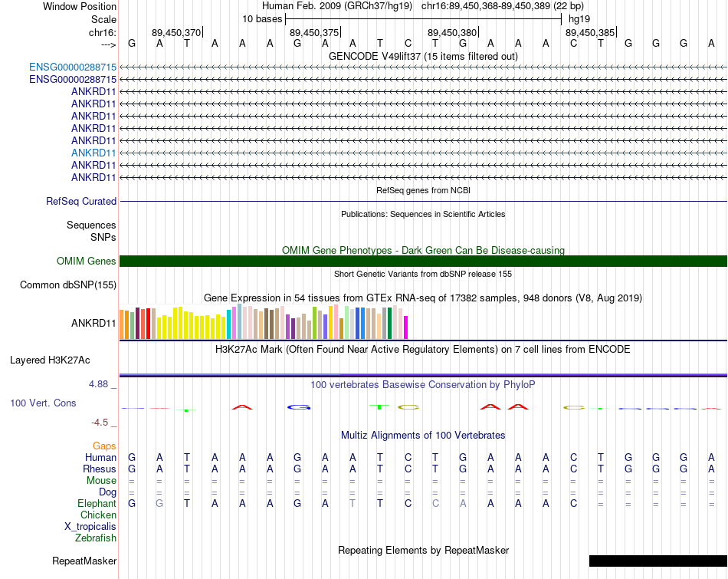Screen dimensions: 728x579
Task: Click the 'Layered H3K27Ac' track label
Action: [50, 360]
